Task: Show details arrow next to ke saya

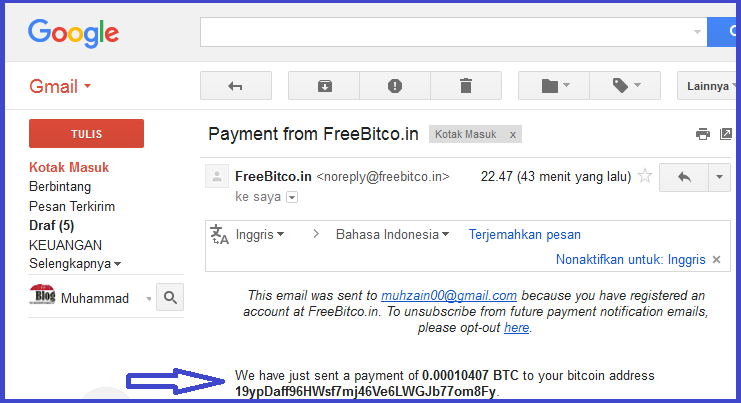Action: point(292,197)
